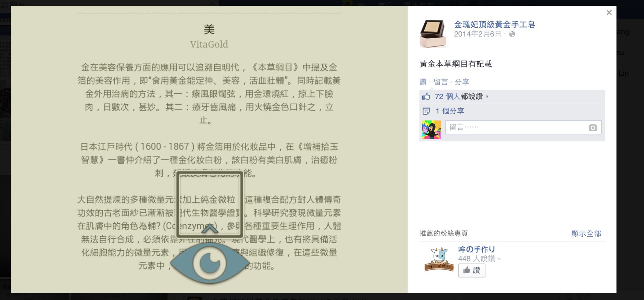The height and width of the screenshot is (300, 644).
Task: Click the 2014年2月6日 post date link
Action: click(x=478, y=34)
